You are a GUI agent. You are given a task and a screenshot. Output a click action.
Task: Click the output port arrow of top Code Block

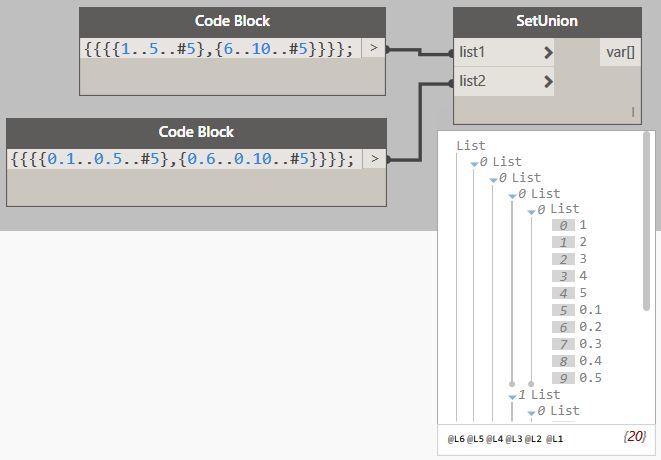click(374, 48)
